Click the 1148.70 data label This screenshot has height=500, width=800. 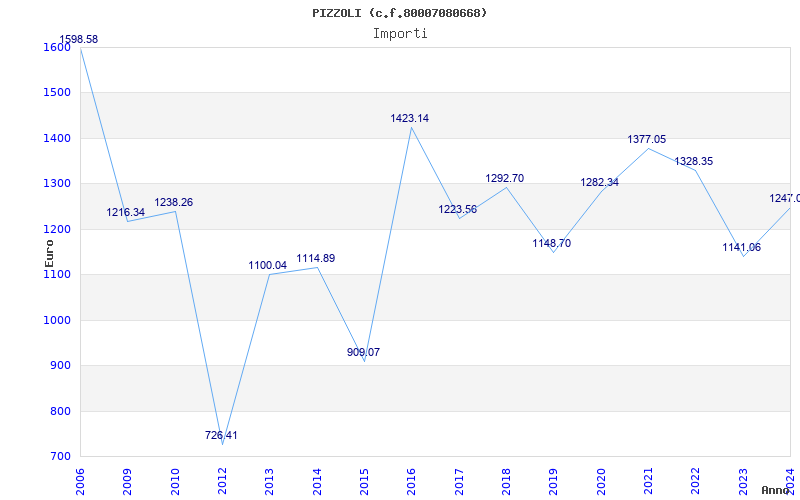click(x=552, y=243)
